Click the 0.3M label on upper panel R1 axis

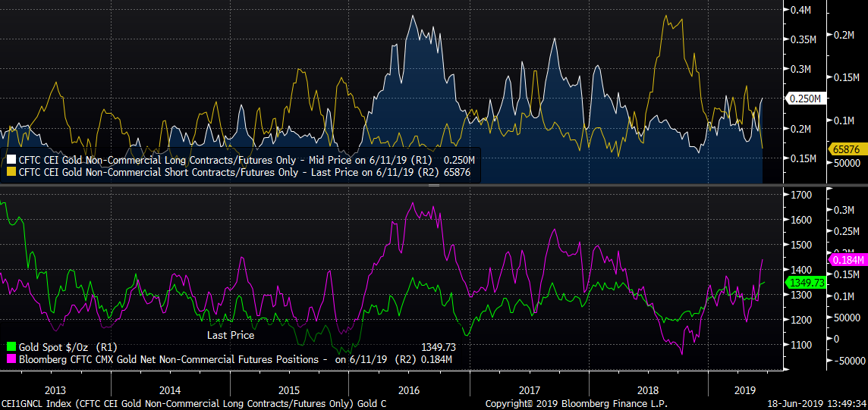(x=801, y=69)
